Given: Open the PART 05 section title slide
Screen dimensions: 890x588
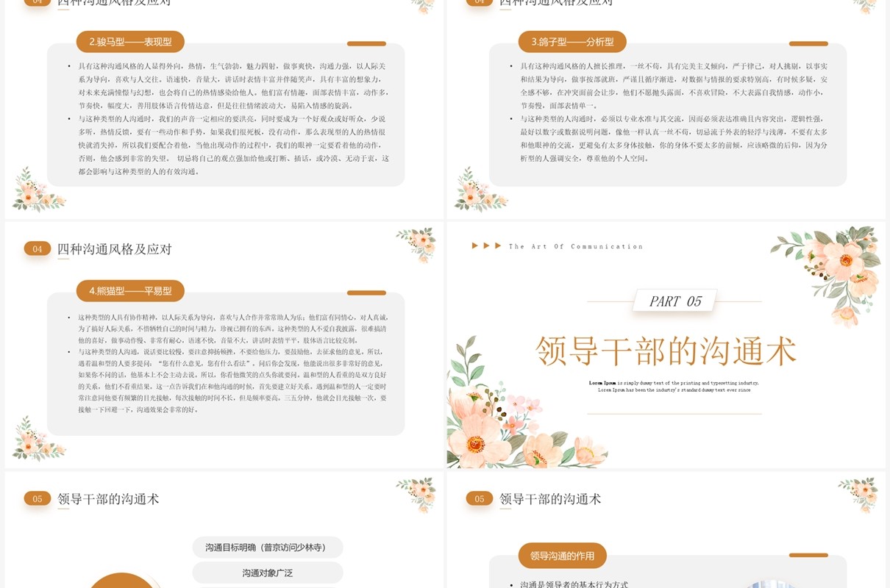Looking at the screenshot, I should coord(666,345).
